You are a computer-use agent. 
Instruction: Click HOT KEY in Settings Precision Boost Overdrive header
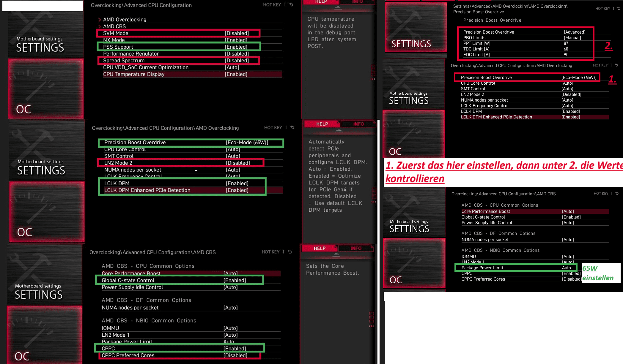coord(603,9)
